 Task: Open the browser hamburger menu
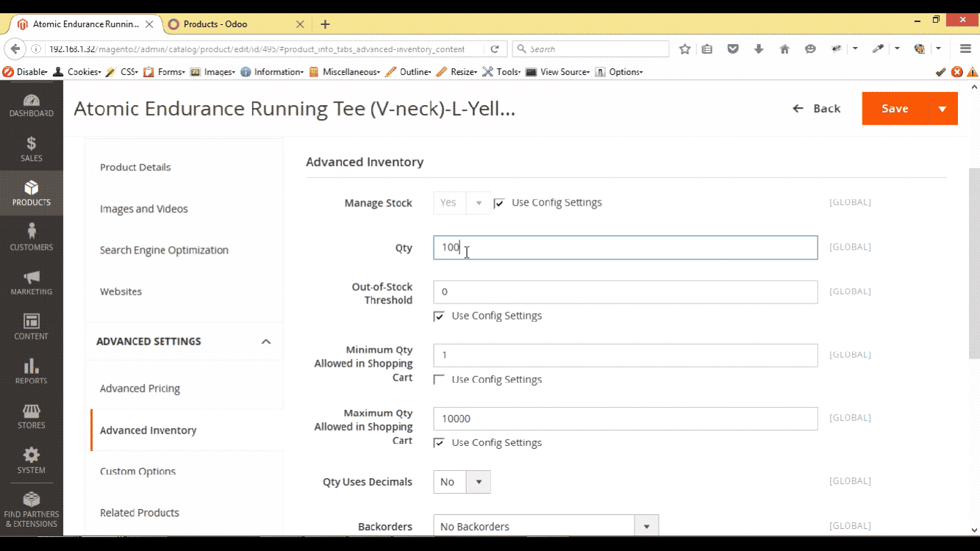pyautogui.click(x=966, y=49)
